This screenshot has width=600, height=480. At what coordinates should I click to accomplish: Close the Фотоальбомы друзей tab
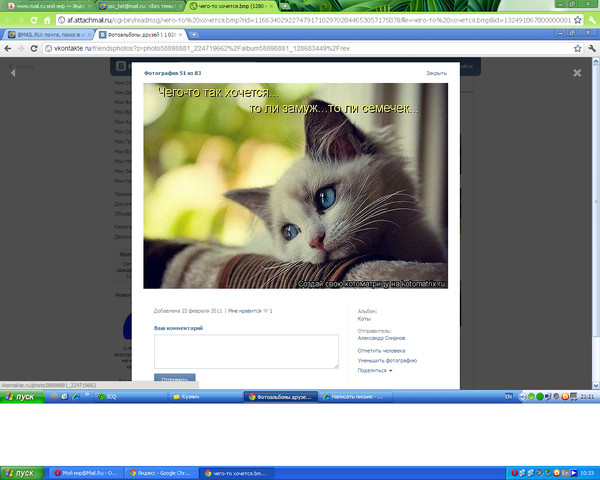click(181, 35)
